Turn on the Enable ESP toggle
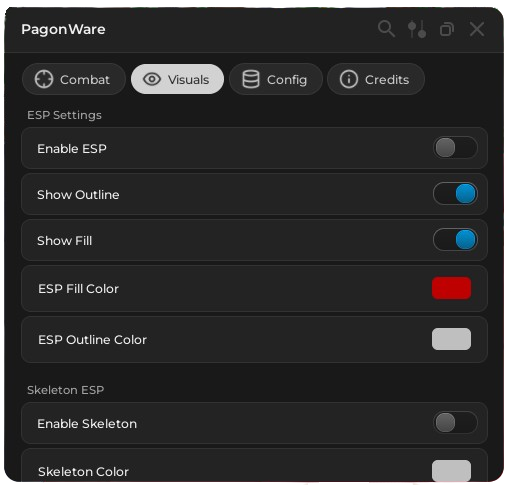Viewport: 511px width, 489px height. tap(455, 148)
